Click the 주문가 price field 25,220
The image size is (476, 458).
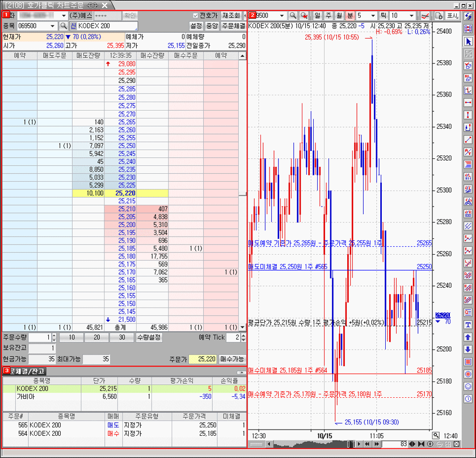click(203, 359)
